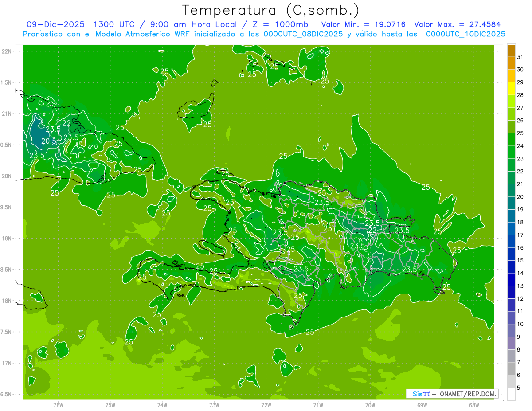This screenshot has width=532, height=411.
Task: Click the '74W' longitude axis label
Action: pyautogui.click(x=162, y=405)
